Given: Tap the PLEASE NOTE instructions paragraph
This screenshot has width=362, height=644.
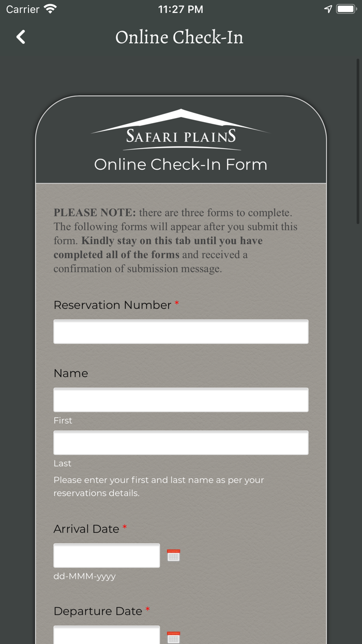Looking at the screenshot, I should (x=176, y=240).
